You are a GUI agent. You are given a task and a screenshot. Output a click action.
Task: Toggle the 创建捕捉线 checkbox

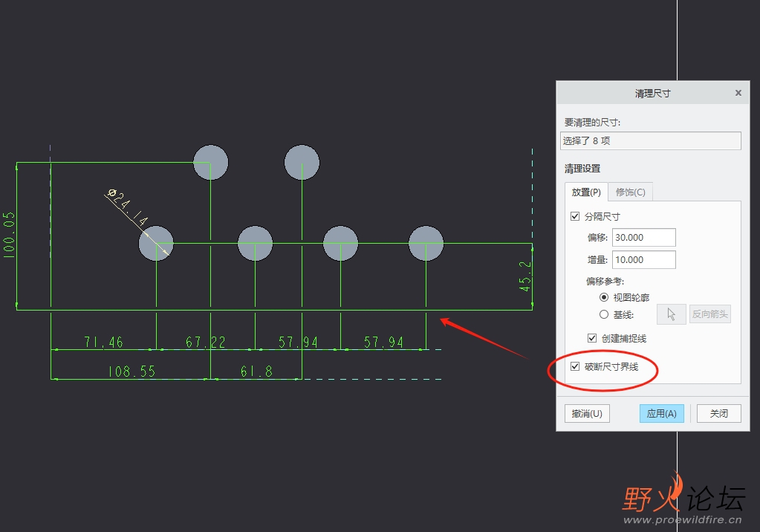[x=592, y=338]
